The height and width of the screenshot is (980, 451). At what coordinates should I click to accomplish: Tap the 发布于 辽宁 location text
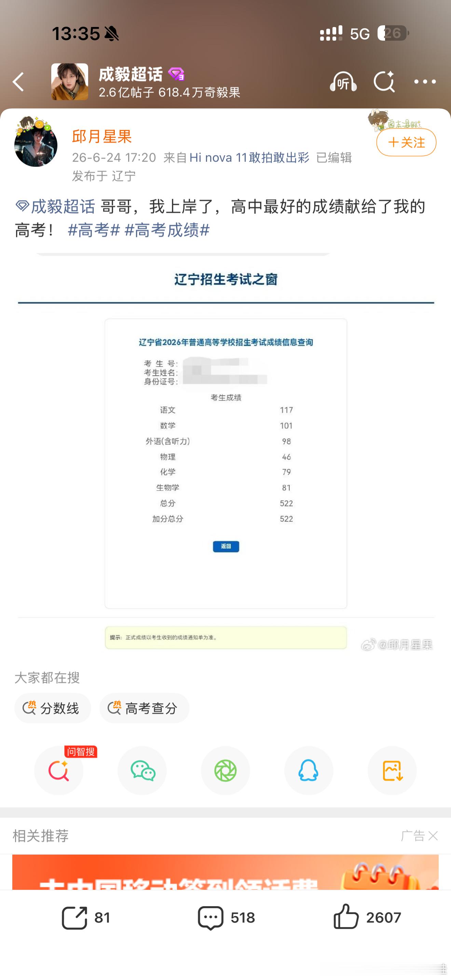pos(104,176)
